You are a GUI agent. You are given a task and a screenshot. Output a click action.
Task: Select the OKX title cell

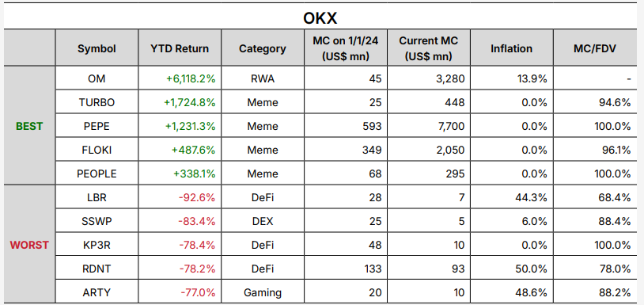tap(320, 17)
